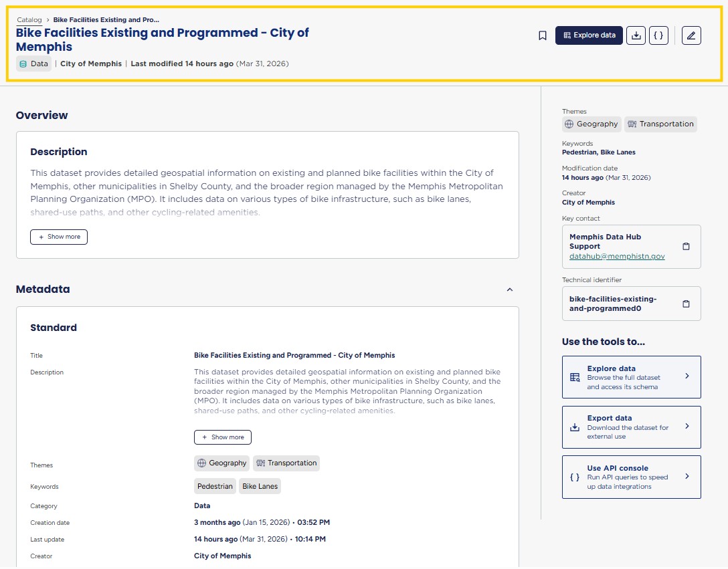
Task: Bookmark this dataset with the bookmark icon
Action: pyautogui.click(x=543, y=35)
